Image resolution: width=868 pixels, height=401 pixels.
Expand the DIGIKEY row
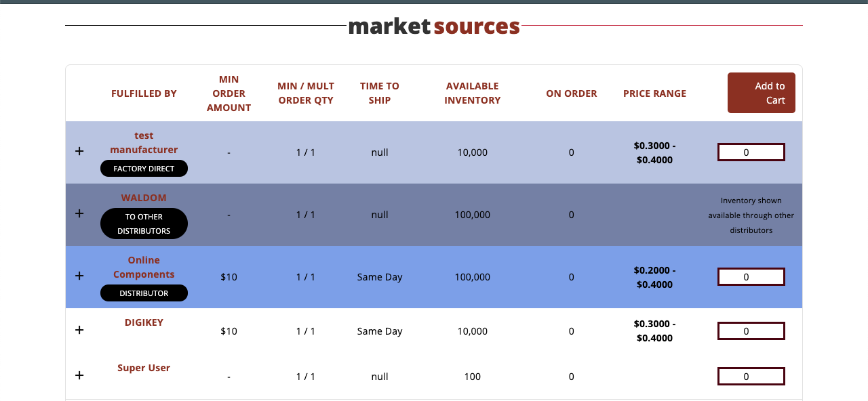point(79,330)
